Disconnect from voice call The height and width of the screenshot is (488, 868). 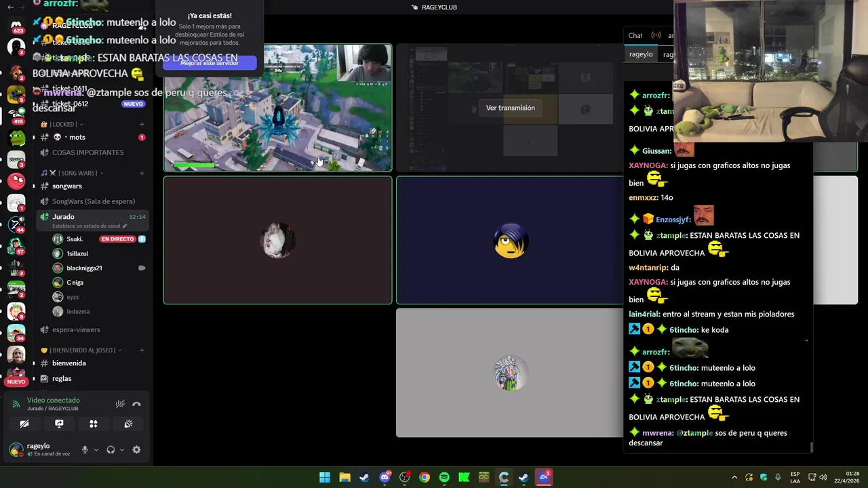pyautogui.click(x=136, y=404)
